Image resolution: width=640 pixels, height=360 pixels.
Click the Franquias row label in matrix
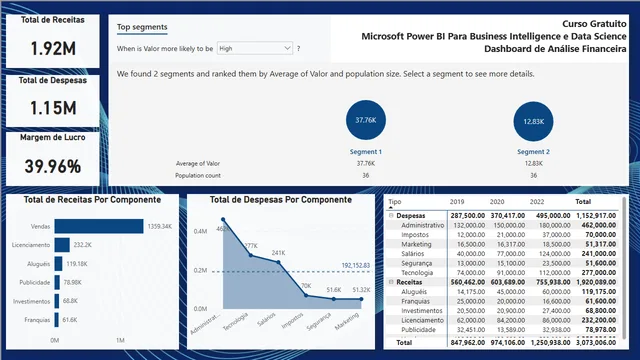(x=415, y=301)
